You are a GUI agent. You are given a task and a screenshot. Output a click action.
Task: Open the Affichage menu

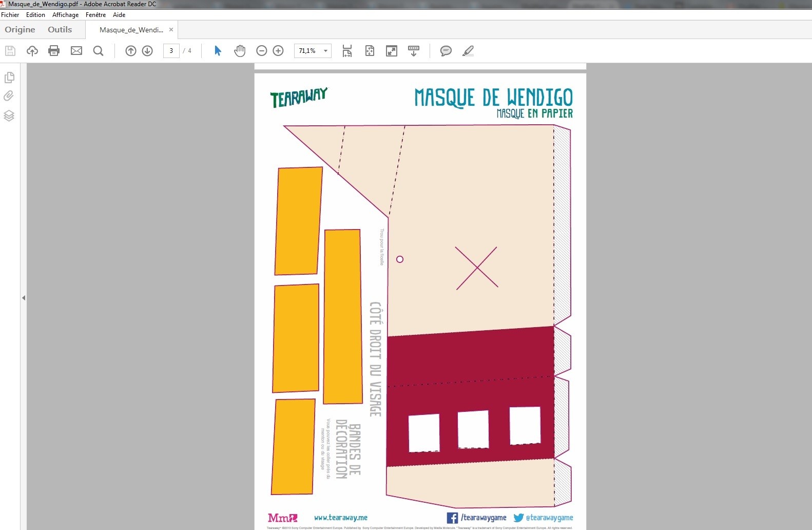click(65, 15)
